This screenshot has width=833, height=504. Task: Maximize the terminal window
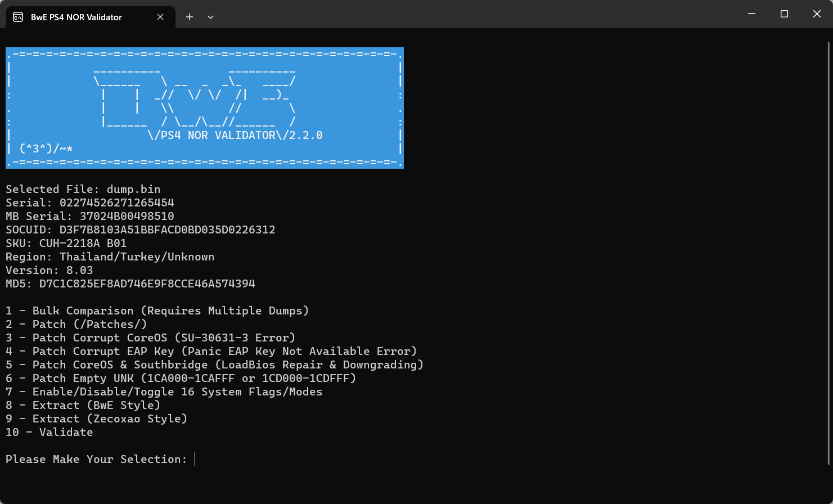click(784, 14)
